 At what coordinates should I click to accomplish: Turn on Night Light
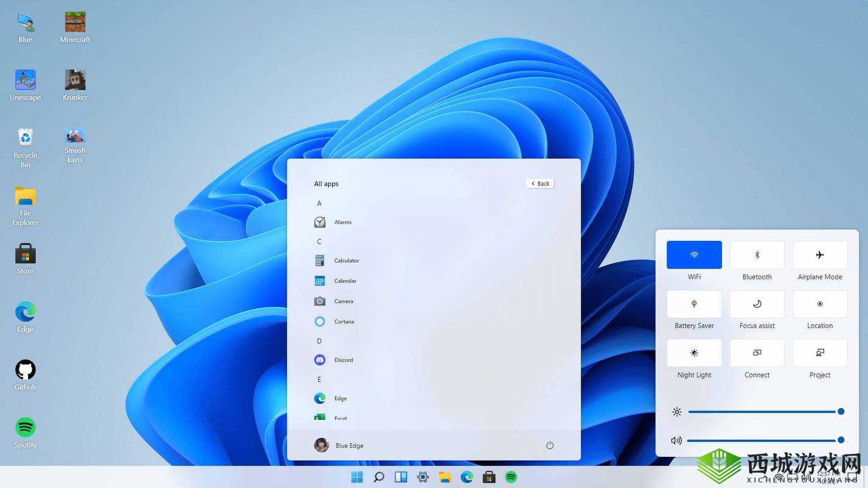pos(694,353)
